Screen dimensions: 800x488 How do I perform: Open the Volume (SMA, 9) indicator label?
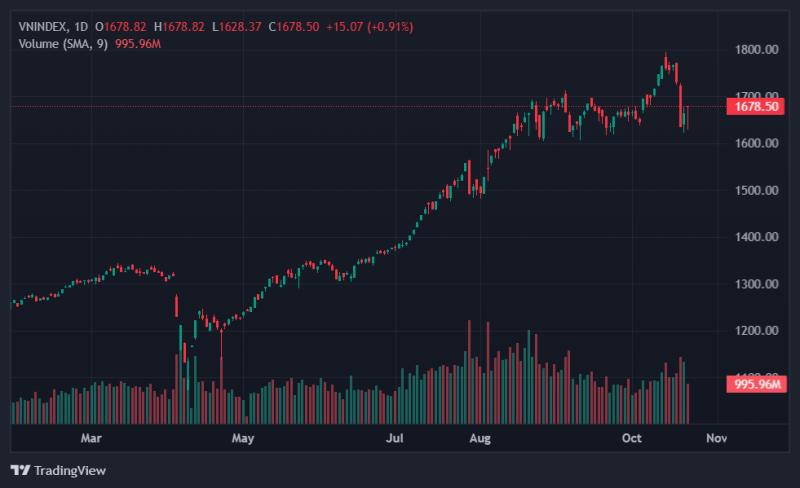(x=63, y=44)
